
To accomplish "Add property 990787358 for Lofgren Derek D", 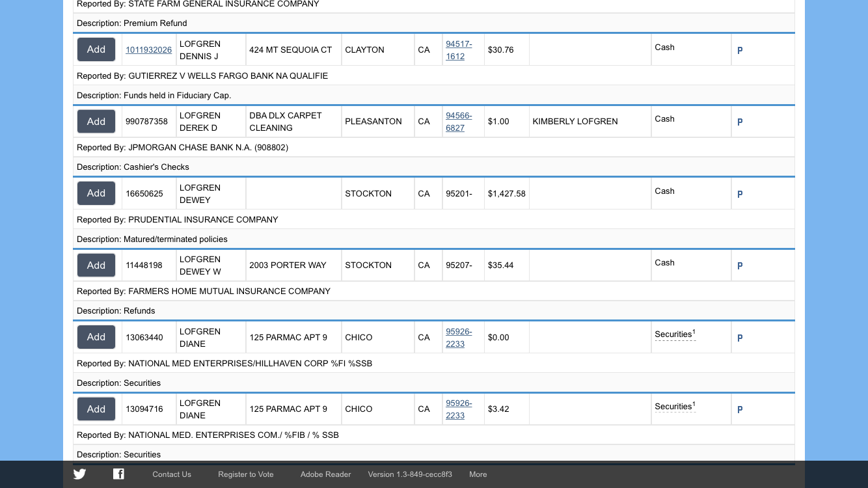I will point(96,122).
